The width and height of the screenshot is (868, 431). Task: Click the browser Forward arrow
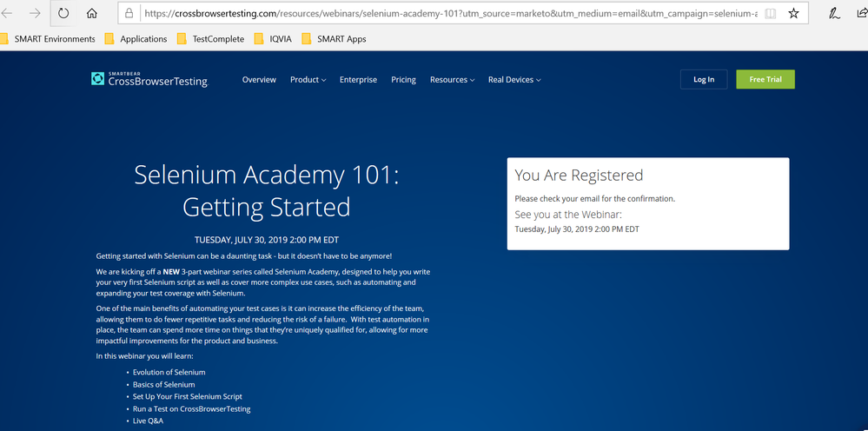coord(35,14)
